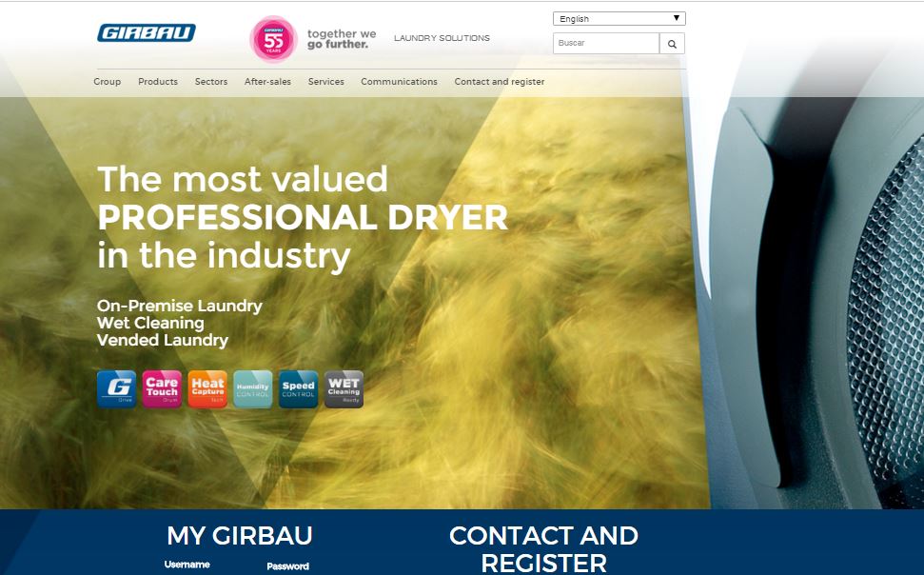This screenshot has width=924, height=575.
Task: Click the G Drive feature icon
Action: (x=116, y=388)
